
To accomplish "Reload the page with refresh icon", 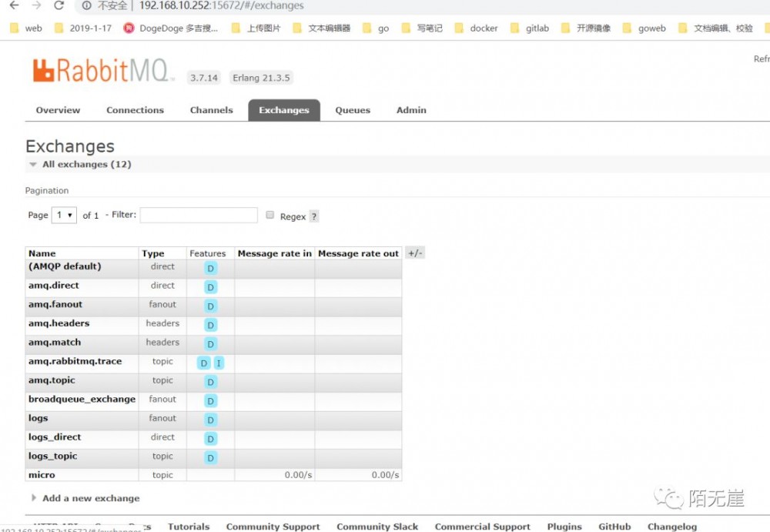I will coord(59,5).
